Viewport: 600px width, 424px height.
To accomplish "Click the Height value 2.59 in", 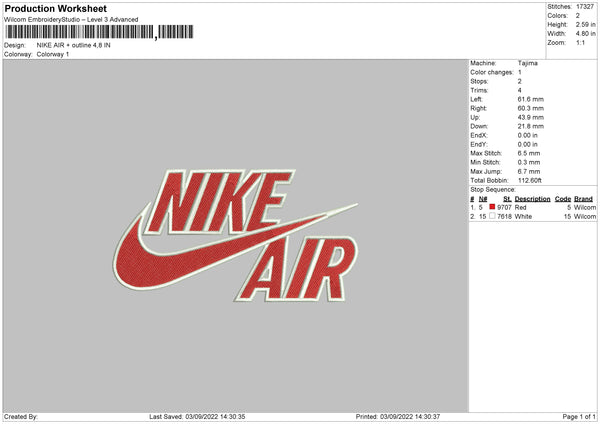I will click(x=585, y=24).
